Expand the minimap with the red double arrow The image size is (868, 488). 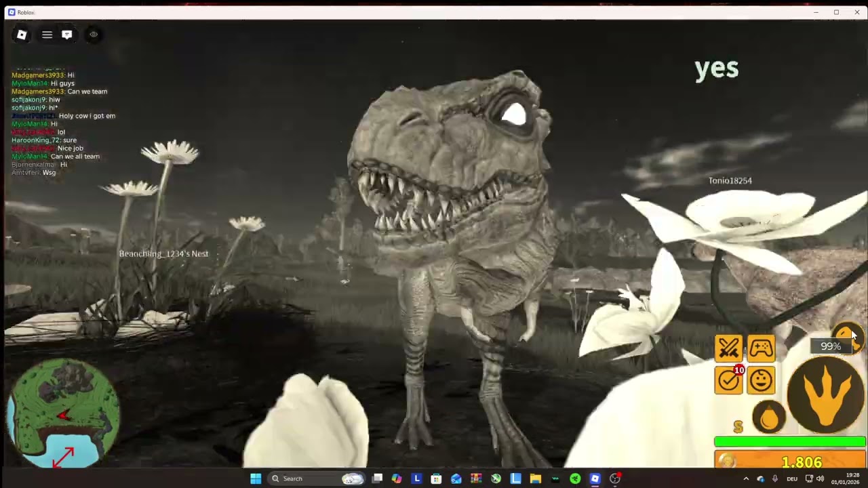(63, 457)
